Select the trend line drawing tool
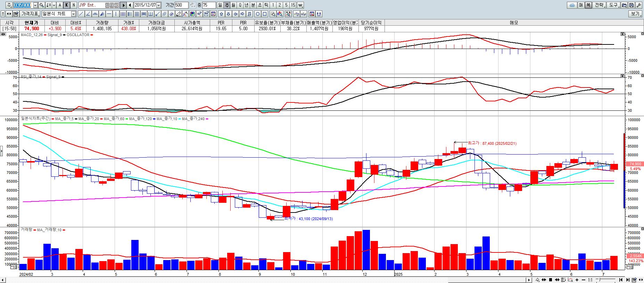 pyautogui.click(x=81, y=14)
